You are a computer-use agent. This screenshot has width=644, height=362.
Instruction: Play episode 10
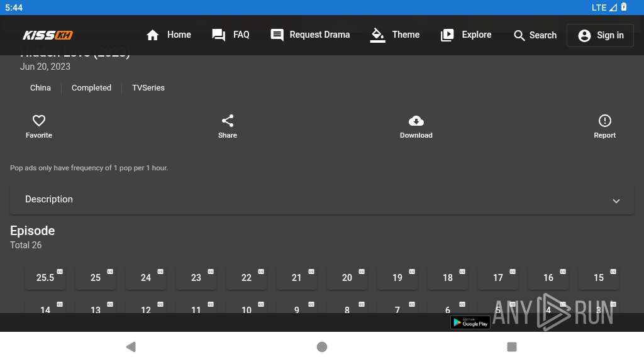tap(247, 307)
